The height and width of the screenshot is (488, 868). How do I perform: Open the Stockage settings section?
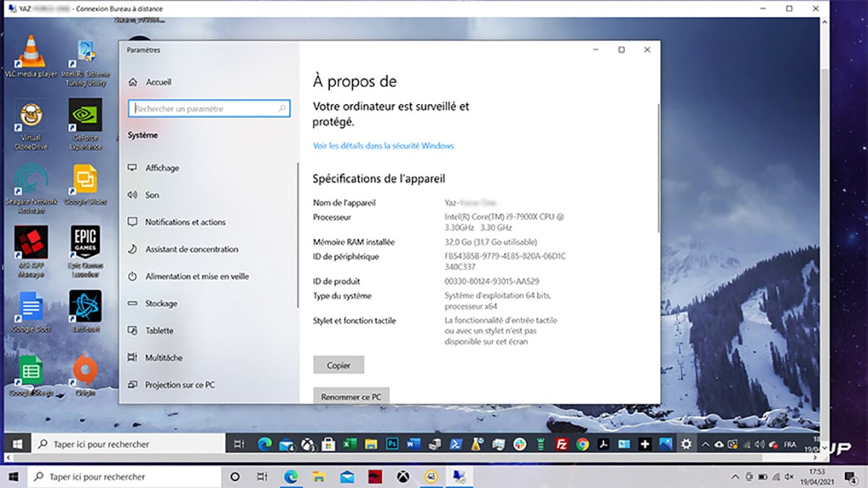161,304
